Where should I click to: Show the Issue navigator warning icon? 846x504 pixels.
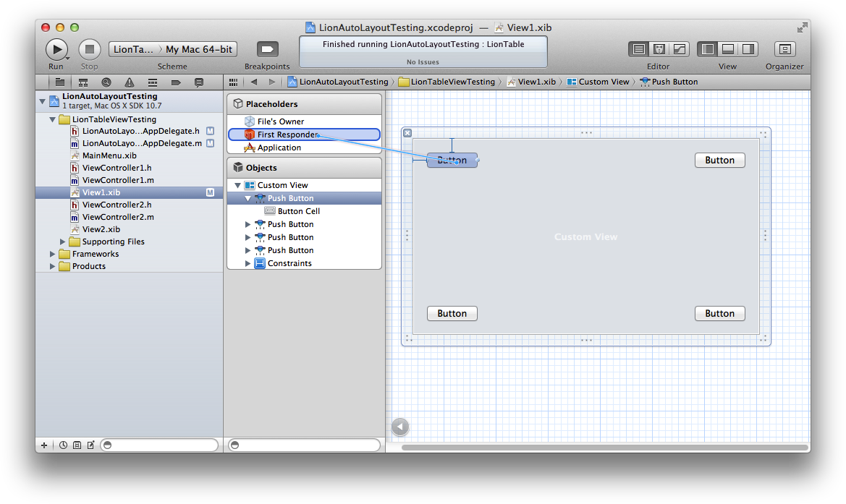pos(130,82)
